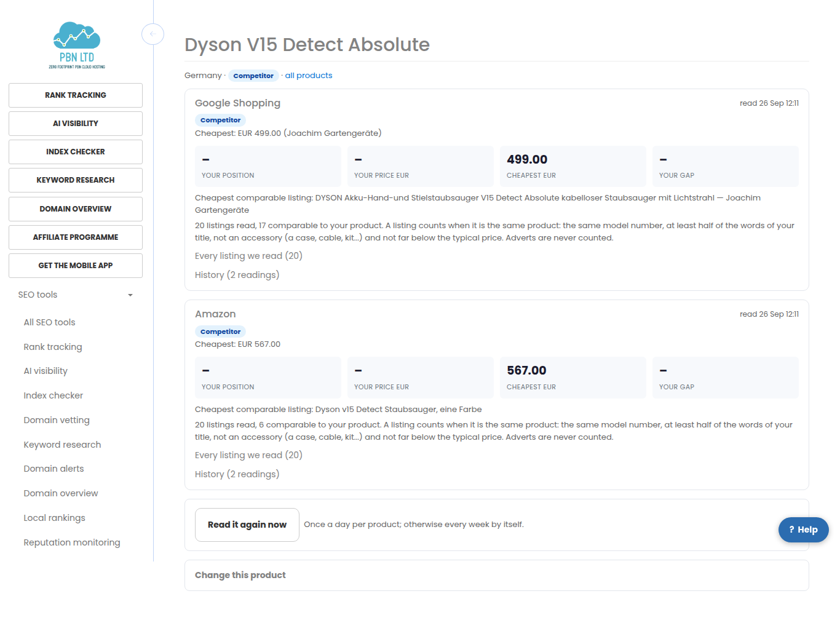Collapse the SEO tools menu section
Image resolution: width=840 pixels, height=623 pixels.
click(x=76, y=295)
